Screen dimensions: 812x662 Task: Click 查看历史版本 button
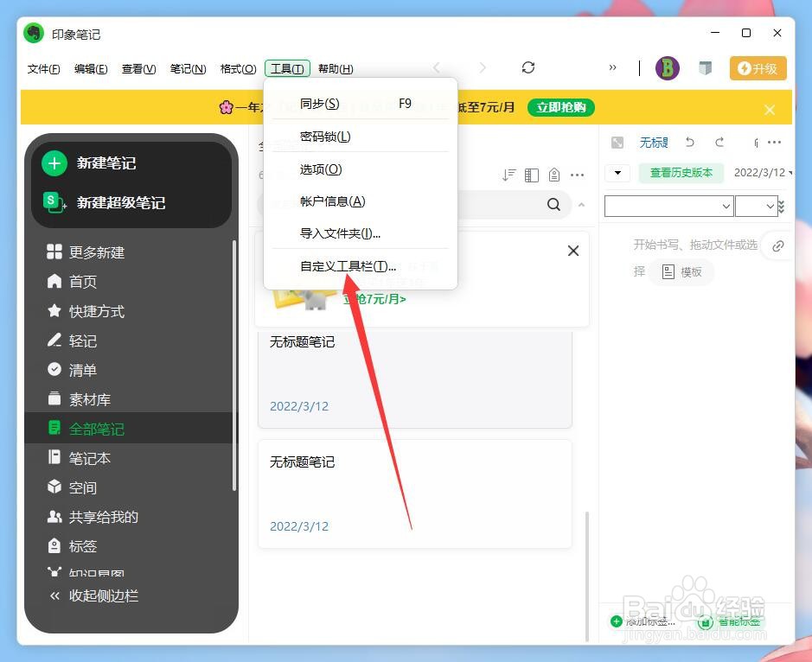point(681,173)
